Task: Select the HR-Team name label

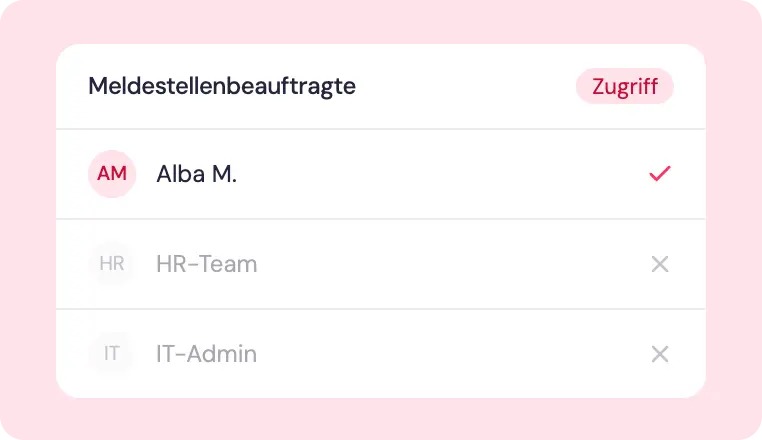Action: (207, 264)
